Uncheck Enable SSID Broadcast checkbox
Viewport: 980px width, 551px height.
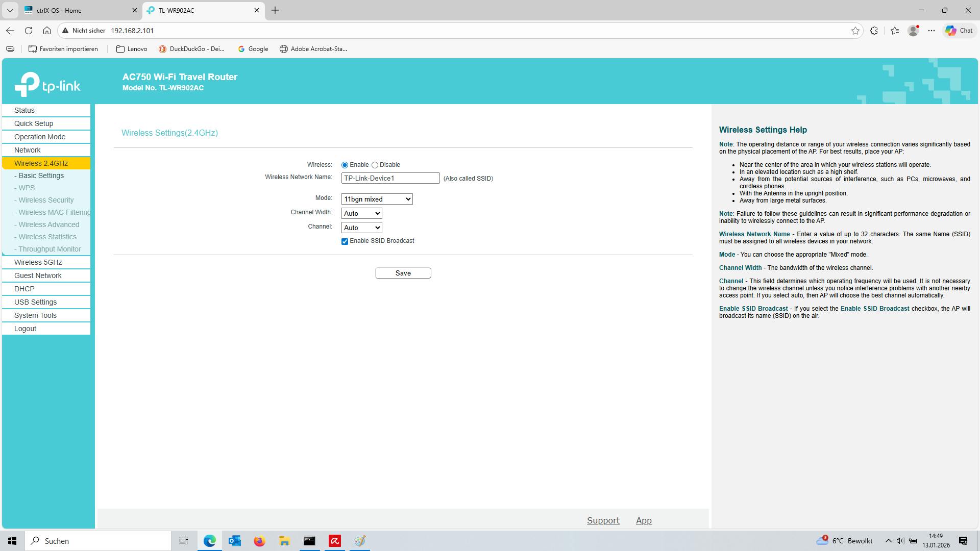(345, 241)
